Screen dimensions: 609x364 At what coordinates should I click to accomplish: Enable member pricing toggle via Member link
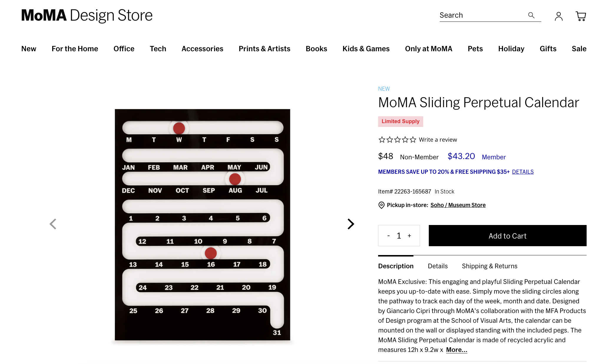coord(494,157)
